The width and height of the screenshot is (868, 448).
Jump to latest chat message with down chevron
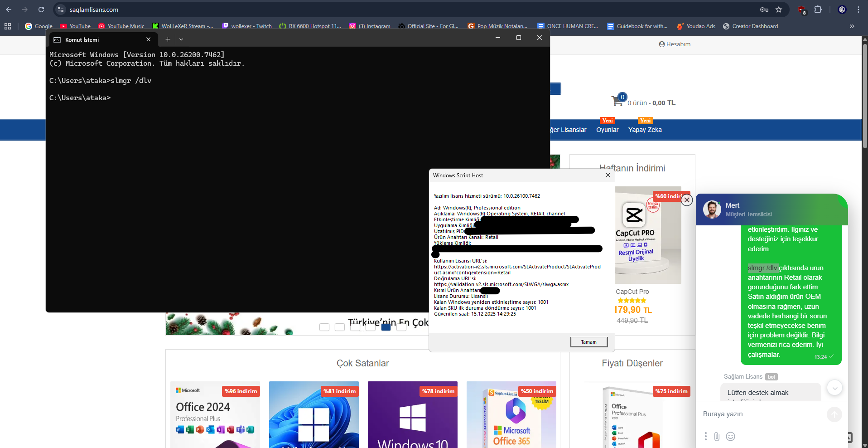(834, 388)
